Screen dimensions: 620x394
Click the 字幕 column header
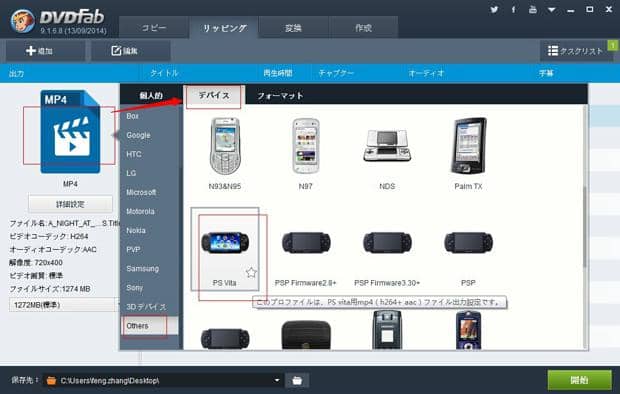point(546,73)
